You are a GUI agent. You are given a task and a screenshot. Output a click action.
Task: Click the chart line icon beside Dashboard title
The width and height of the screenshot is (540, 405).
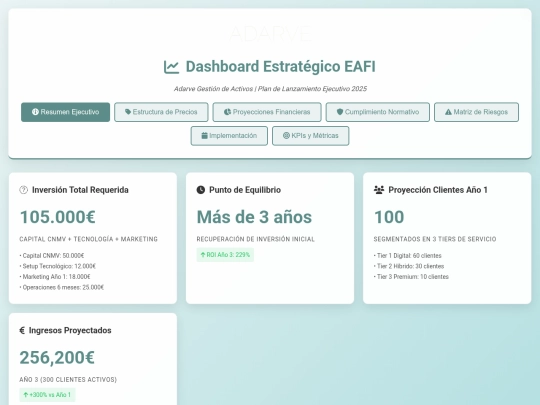click(171, 67)
